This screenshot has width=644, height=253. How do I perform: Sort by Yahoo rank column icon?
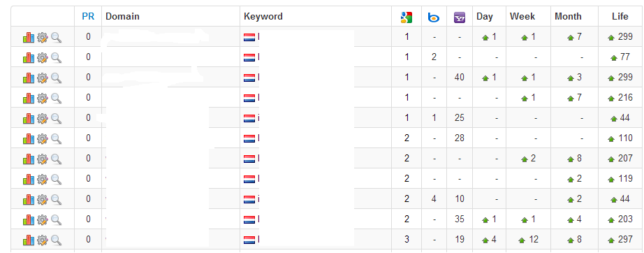pos(460,17)
